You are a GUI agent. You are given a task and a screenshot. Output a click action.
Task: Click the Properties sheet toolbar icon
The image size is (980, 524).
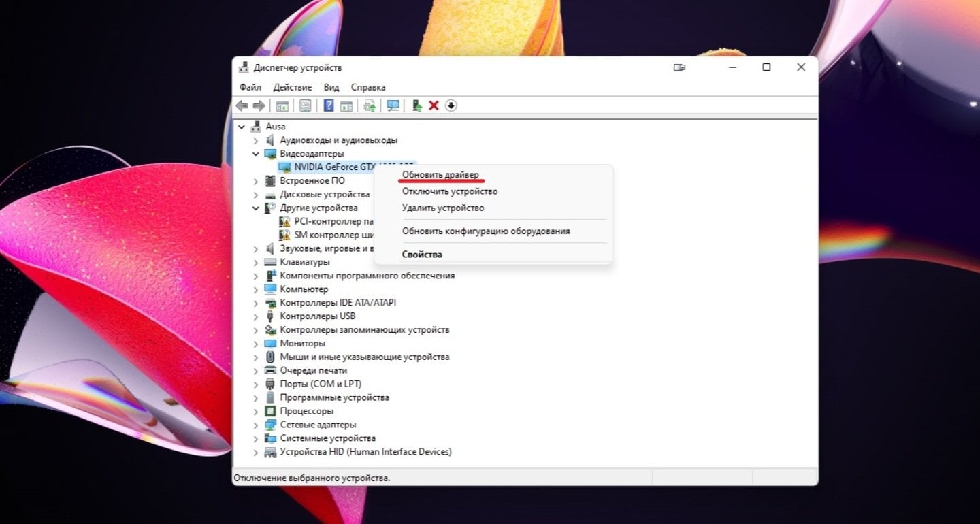point(305,105)
